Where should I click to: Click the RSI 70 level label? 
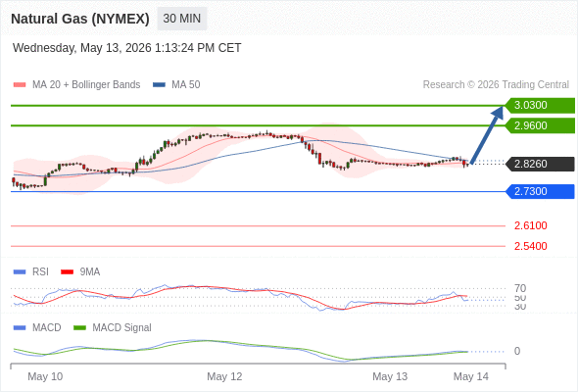tap(520, 288)
